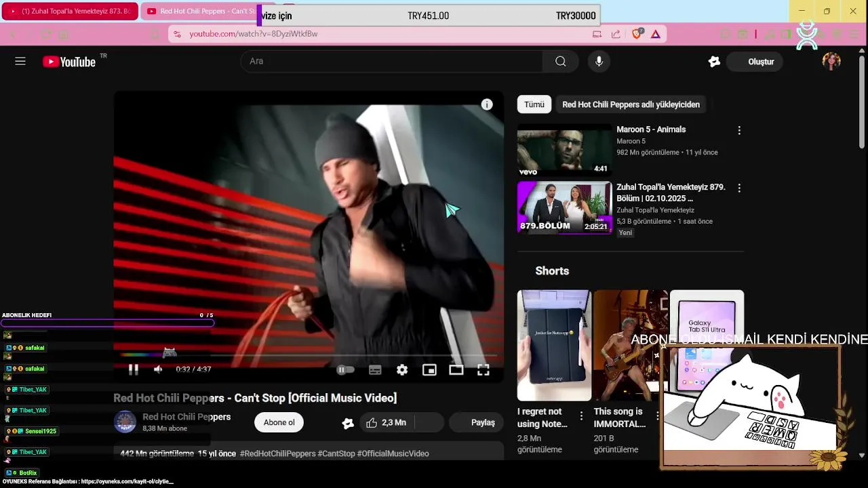Open the Brave Rewards triangle icon
The image size is (868, 488).
click(656, 34)
